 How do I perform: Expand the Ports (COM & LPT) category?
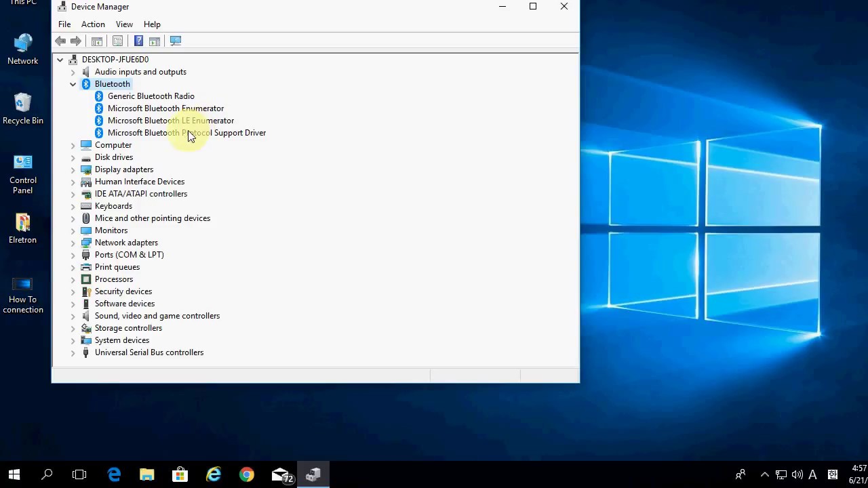click(73, 255)
